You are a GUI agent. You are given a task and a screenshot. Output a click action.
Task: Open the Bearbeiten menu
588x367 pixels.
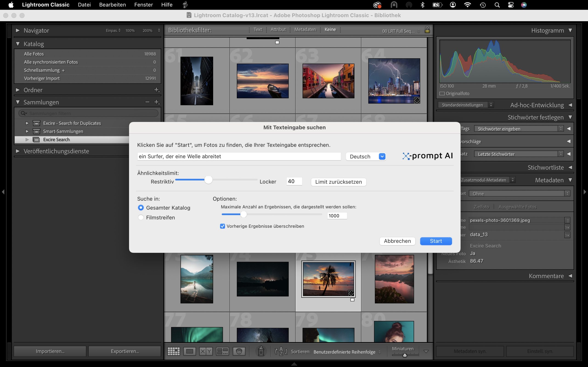point(112,5)
